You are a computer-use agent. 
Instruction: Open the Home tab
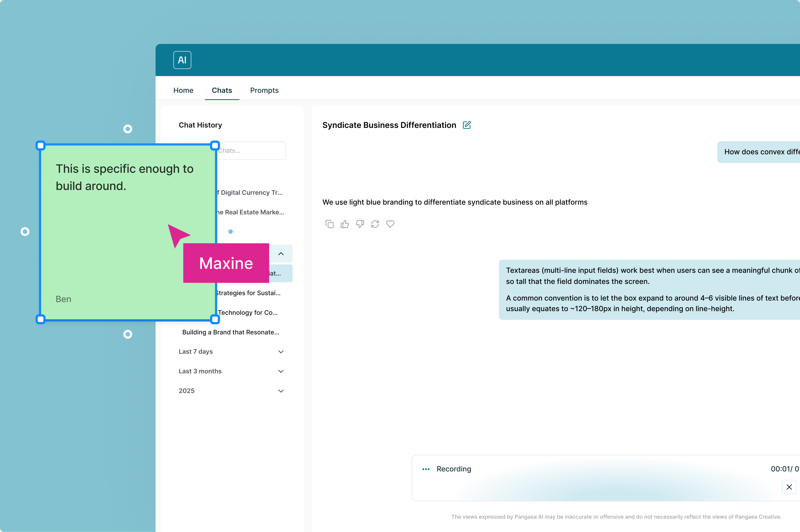pyautogui.click(x=183, y=90)
